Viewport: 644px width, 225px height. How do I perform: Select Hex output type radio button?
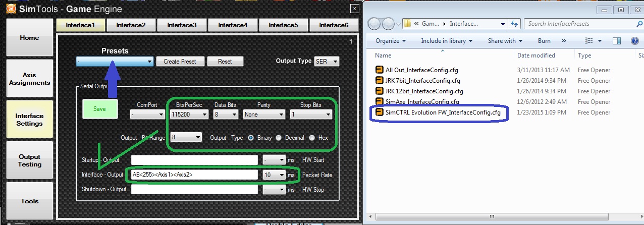(312, 138)
